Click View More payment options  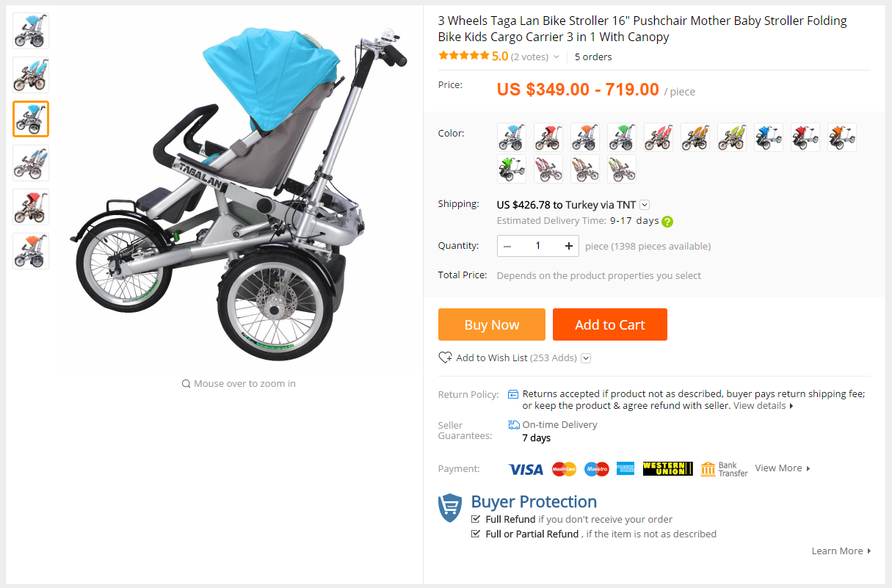coord(783,468)
